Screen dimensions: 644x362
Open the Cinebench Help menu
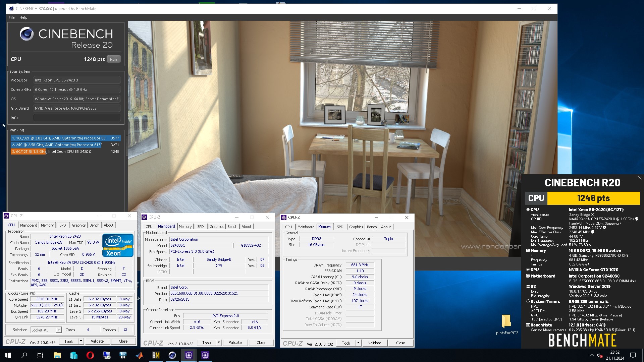[x=23, y=17]
